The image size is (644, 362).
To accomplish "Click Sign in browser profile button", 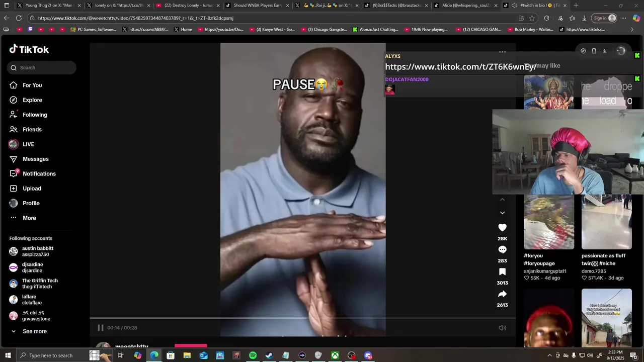I will coord(604,18).
